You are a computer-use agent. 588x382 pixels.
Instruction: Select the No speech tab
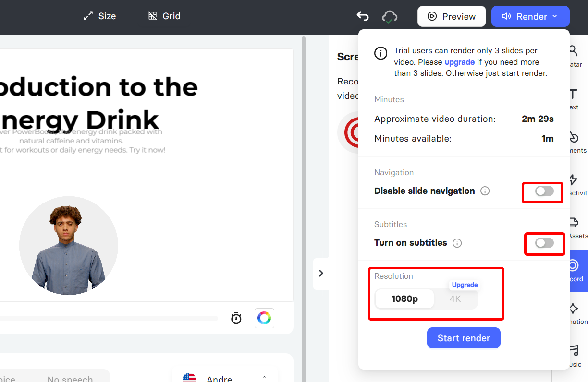click(70, 379)
